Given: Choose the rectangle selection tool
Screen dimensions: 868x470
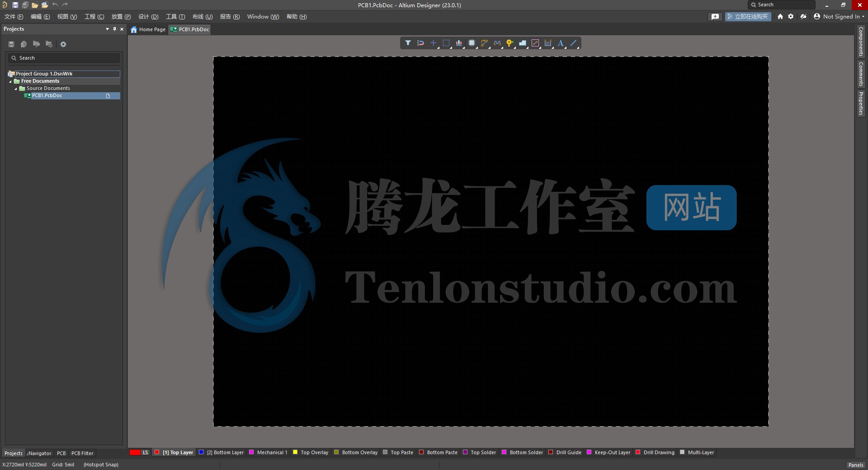Looking at the screenshot, I should (x=446, y=43).
